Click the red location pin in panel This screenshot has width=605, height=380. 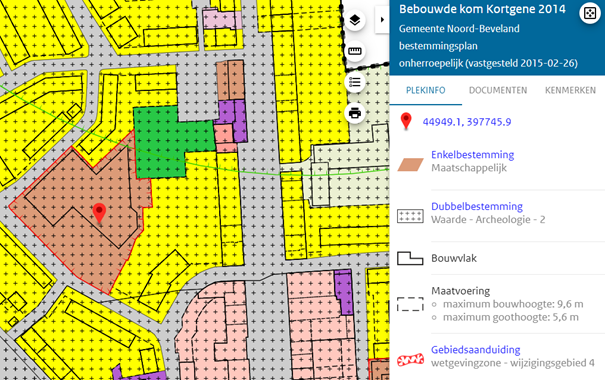click(x=406, y=121)
